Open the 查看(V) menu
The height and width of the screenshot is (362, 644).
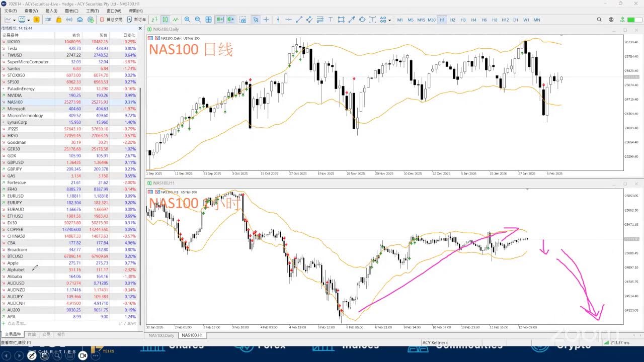click(31, 11)
